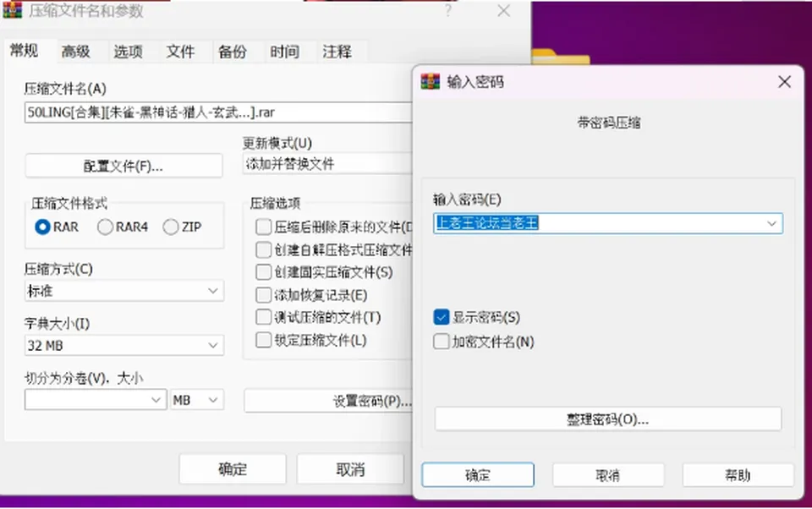This screenshot has width=812, height=509.
Task: Select the RAR4 archive format
Action: pyautogui.click(x=105, y=227)
